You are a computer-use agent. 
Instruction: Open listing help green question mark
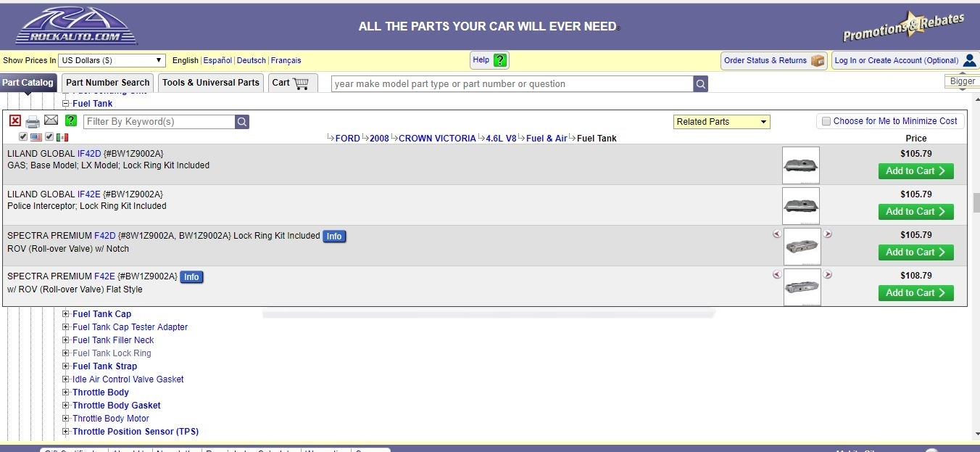click(70, 120)
